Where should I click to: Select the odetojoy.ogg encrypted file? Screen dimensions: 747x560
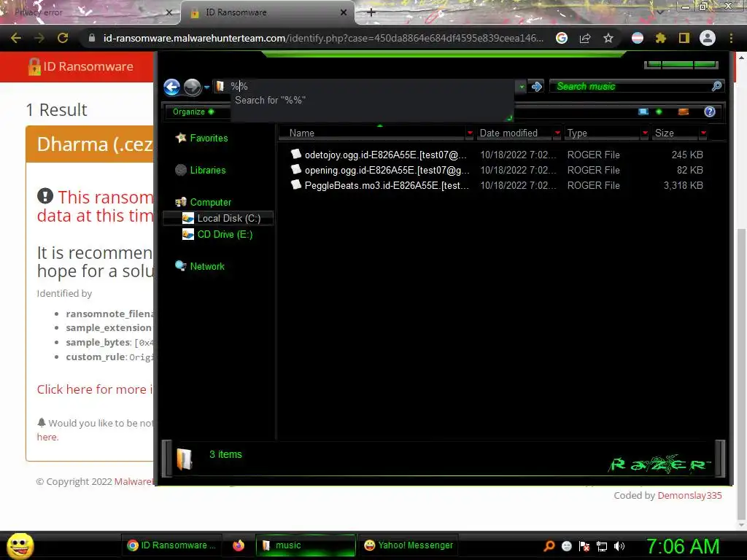coord(385,155)
